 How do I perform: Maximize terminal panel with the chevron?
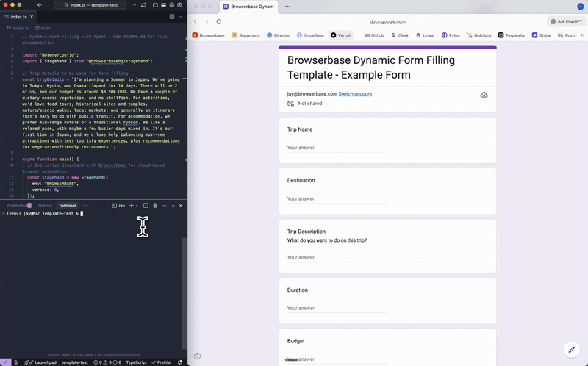click(x=173, y=206)
